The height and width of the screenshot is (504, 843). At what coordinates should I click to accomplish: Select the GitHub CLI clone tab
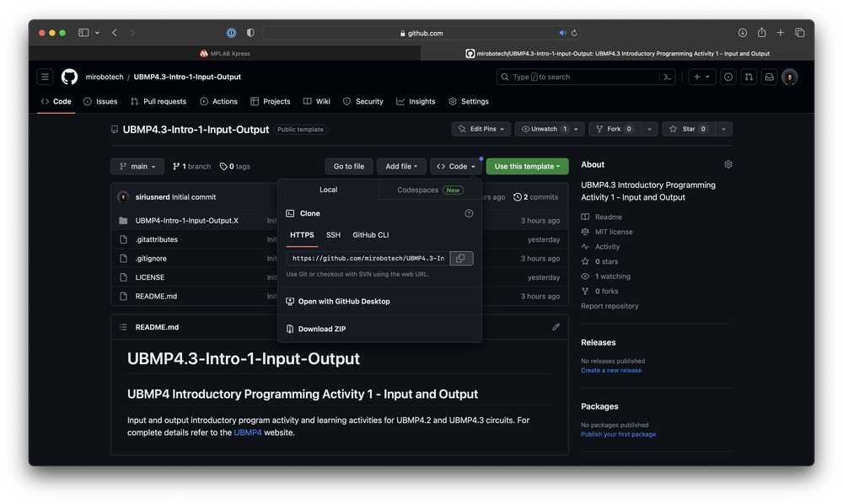pyautogui.click(x=370, y=235)
